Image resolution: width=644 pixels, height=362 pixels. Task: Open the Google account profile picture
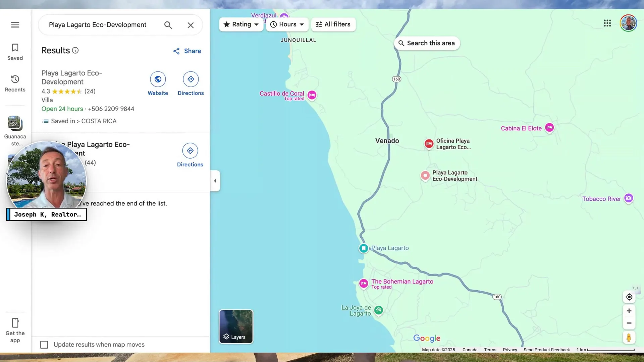point(628,23)
